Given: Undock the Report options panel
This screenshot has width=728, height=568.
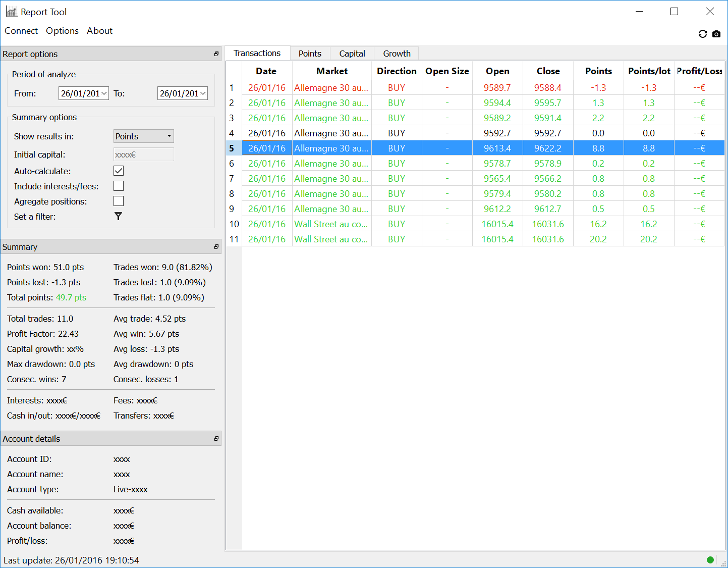Looking at the screenshot, I should pyautogui.click(x=216, y=54).
